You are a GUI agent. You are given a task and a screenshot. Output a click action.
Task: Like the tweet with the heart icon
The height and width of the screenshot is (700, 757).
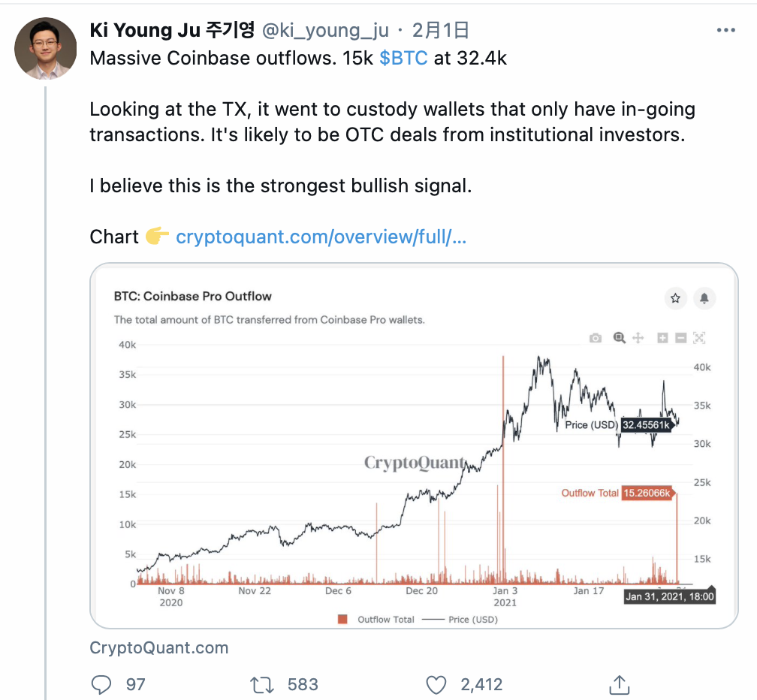click(x=436, y=684)
